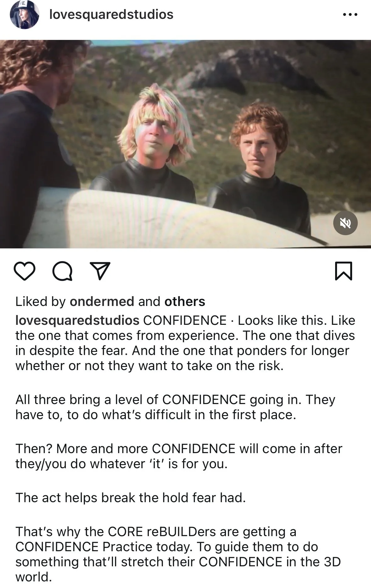Screen dimensions: 371x588
Task: Share the post using paper plane icon
Action: pos(100,271)
